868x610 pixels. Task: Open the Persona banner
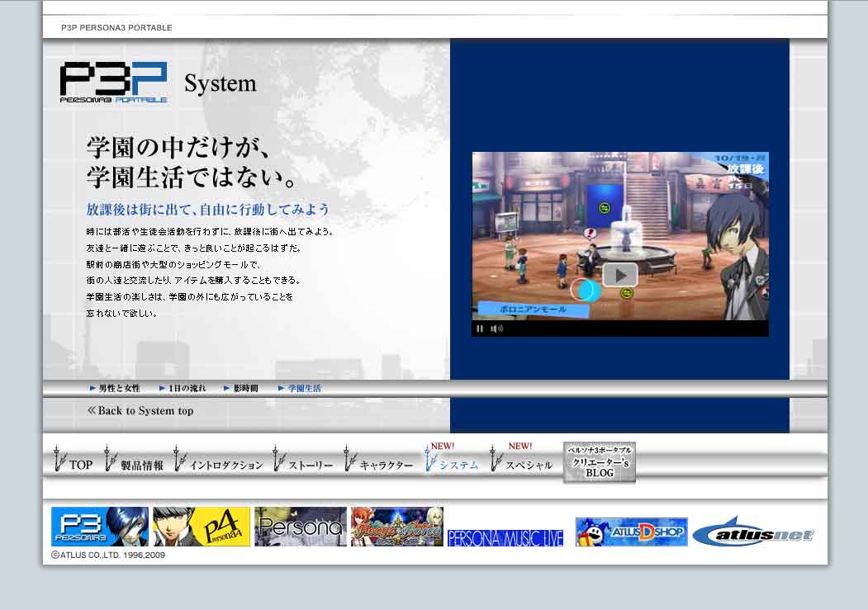[301, 527]
